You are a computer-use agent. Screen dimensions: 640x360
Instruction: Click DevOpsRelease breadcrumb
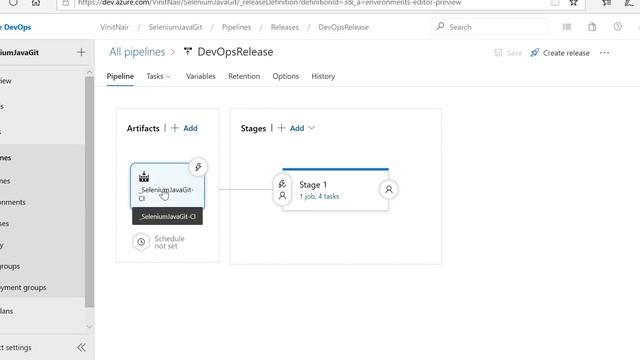(344, 27)
